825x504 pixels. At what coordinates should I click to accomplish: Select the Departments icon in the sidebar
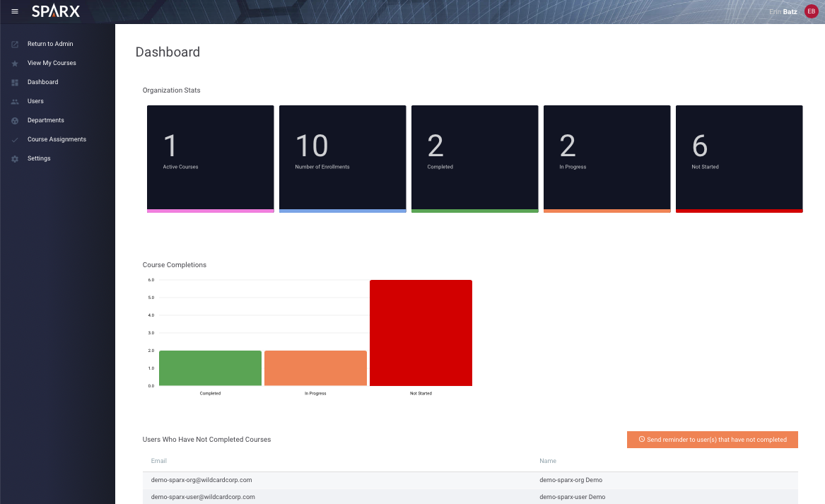coord(14,120)
